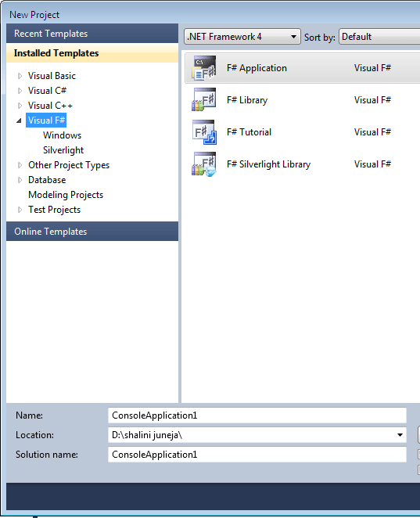This screenshot has width=420, height=518.
Task: Open the Sort by Default dropdown
Action: 379,37
